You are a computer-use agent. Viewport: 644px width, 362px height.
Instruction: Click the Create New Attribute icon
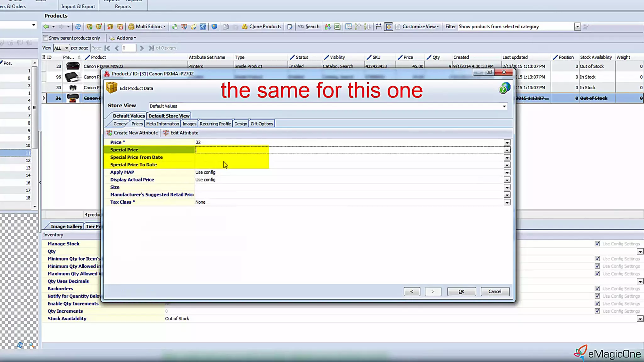coord(109,133)
